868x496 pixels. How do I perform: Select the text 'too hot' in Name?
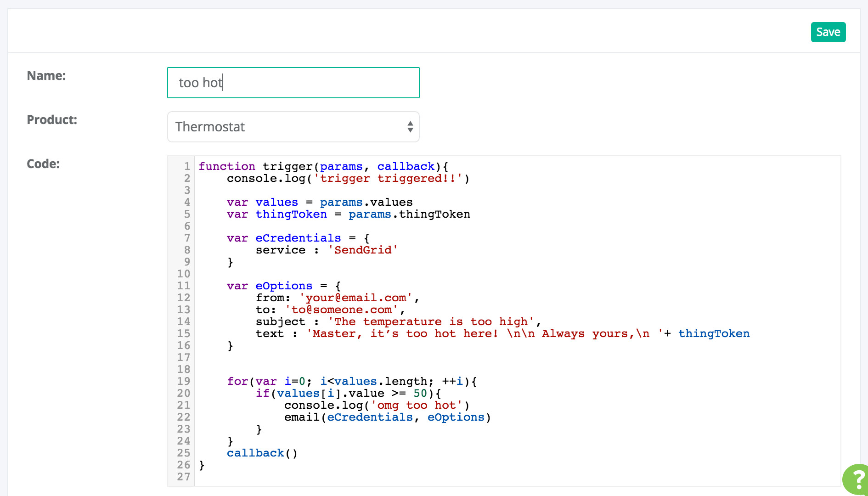pyautogui.click(x=201, y=83)
